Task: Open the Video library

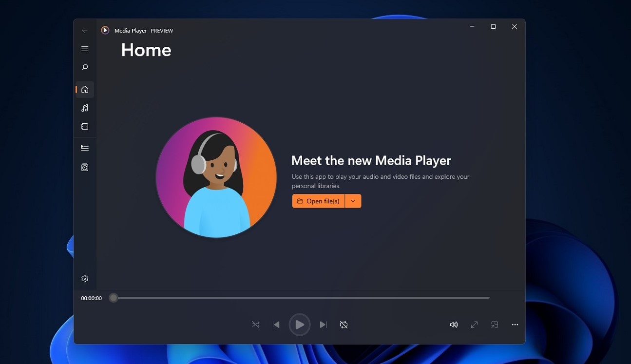Action: click(85, 127)
